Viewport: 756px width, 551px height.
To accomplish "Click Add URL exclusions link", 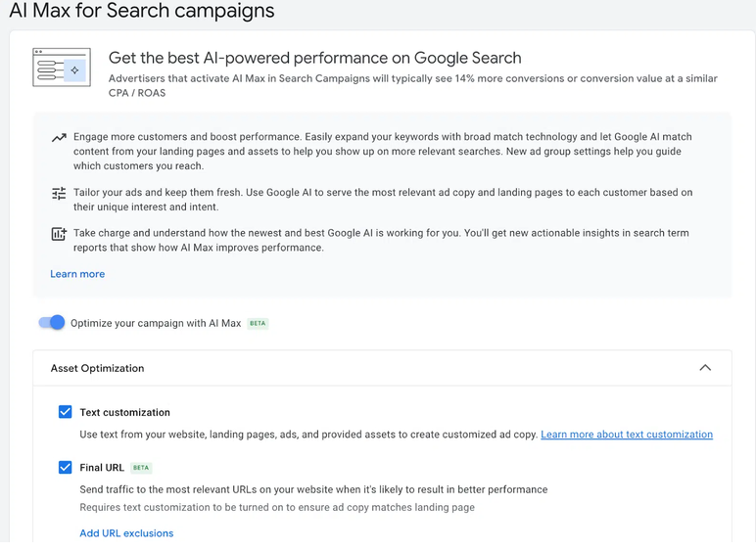I will tap(126, 533).
